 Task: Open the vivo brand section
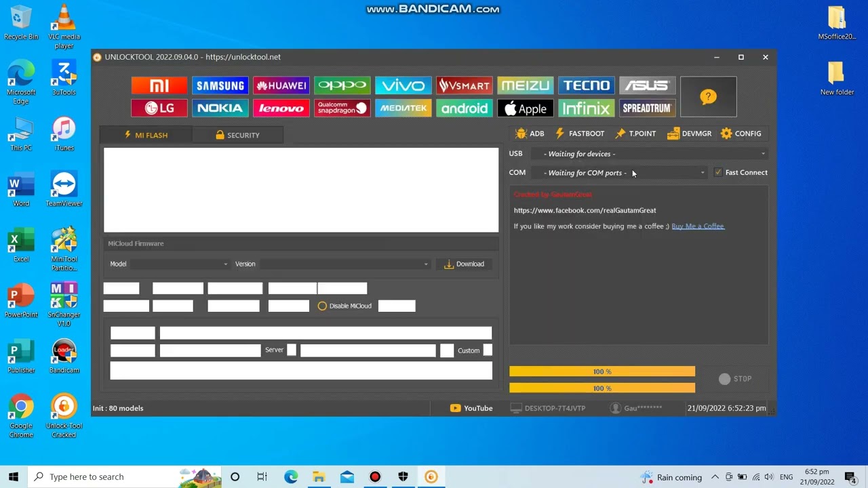403,85
